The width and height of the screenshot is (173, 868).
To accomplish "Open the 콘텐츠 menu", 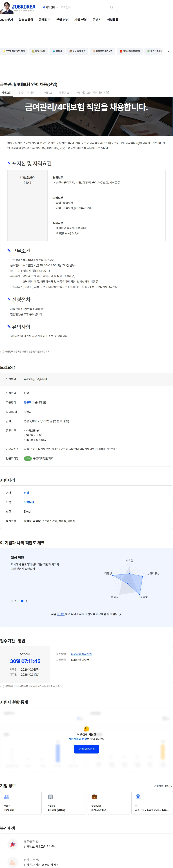I will pyautogui.click(x=97, y=20).
